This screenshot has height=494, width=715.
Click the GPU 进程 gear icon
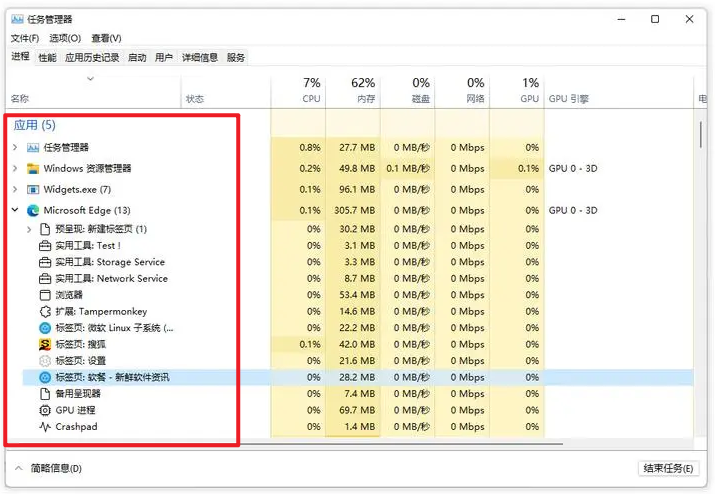(45, 410)
